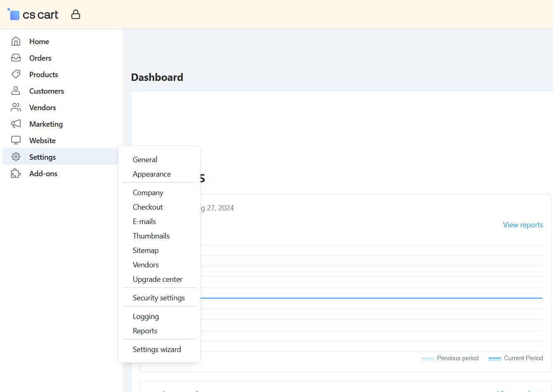Open Thumbnails settings
This screenshot has height=392, width=553.
coord(151,236)
